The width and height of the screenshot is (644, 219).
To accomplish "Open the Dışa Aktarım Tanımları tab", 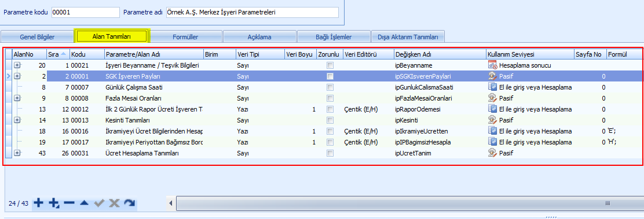I will click(408, 36).
